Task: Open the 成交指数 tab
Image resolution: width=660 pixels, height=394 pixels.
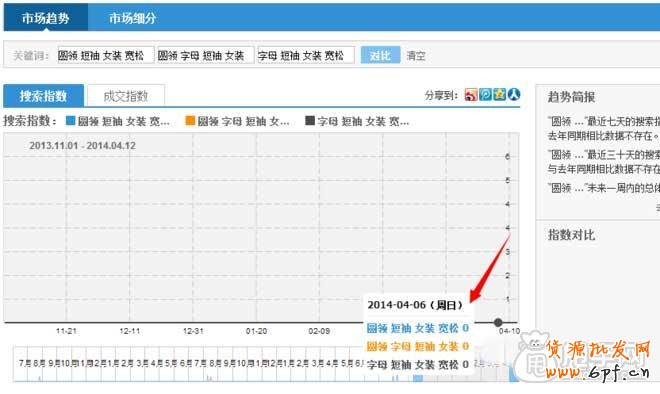Action: 125,96
